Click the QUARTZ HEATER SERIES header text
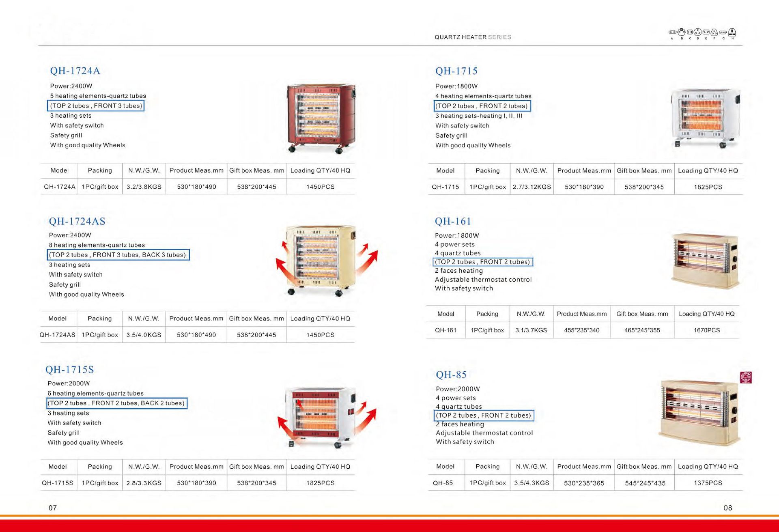Image resolution: width=779 pixels, height=532 pixels. 472,37
